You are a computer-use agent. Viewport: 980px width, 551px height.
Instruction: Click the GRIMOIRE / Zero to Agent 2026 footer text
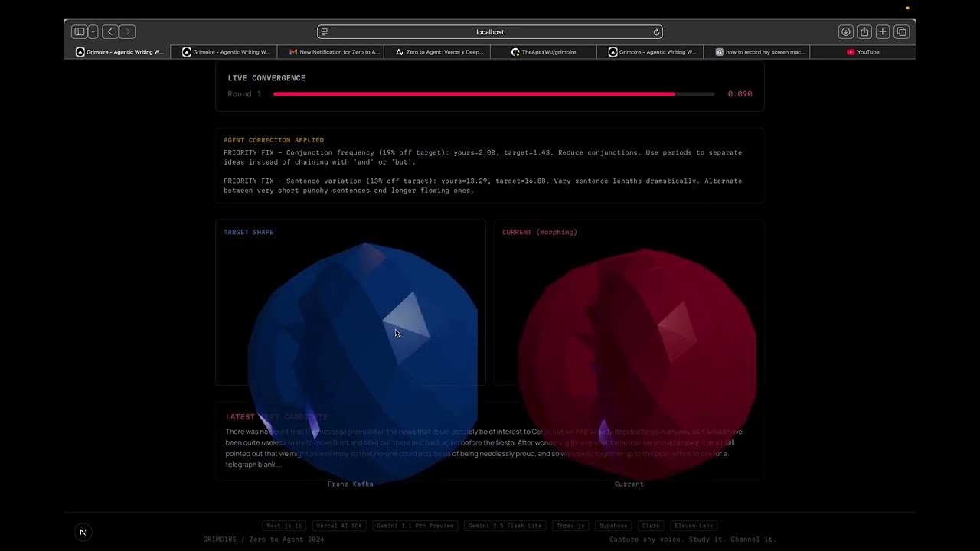click(x=264, y=540)
